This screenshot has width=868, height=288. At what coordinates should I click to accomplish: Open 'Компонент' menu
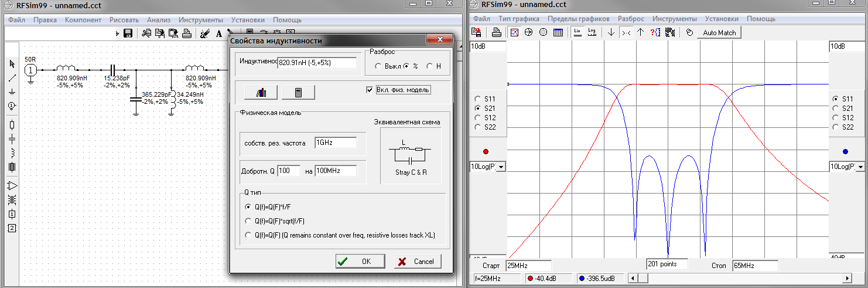pos(83,19)
